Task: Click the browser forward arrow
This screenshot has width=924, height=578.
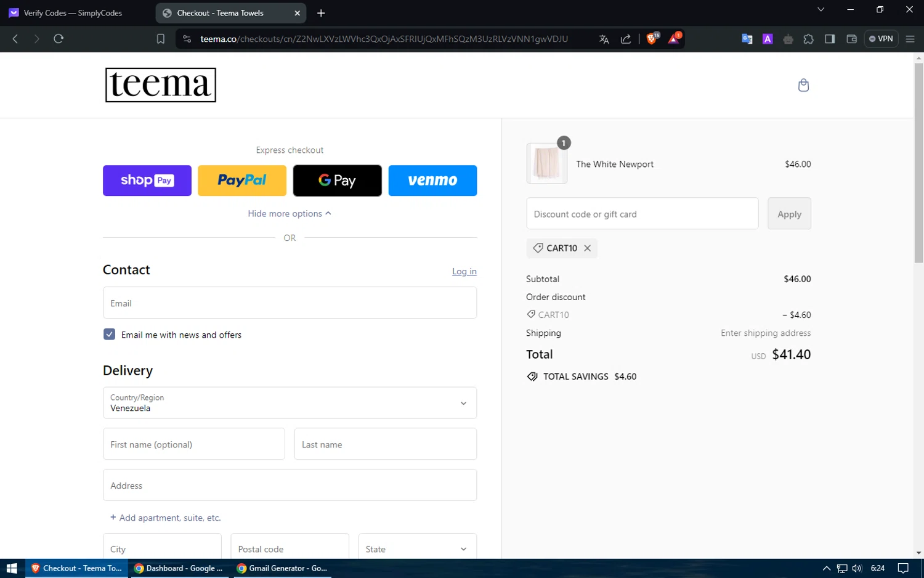Action: pyautogui.click(x=37, y=39)
